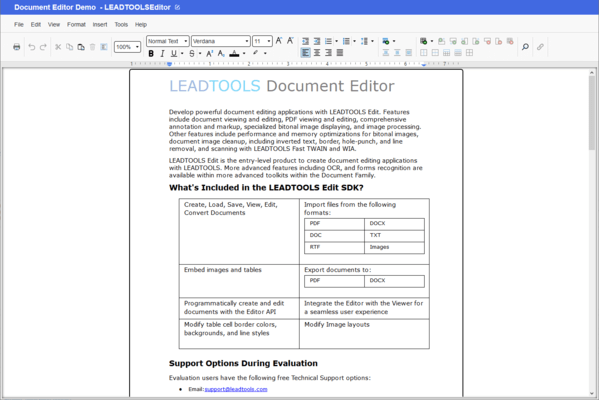Open the font size 11 dropdown
The width and height of the screenshot is (599, 400).
click(262, 41)
